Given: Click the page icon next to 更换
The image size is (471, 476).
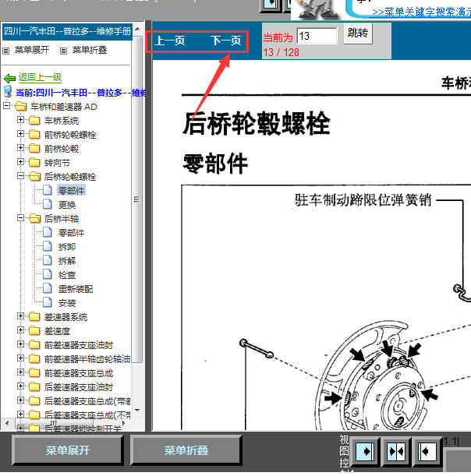Looking at the screenshot, I should 47,204.
